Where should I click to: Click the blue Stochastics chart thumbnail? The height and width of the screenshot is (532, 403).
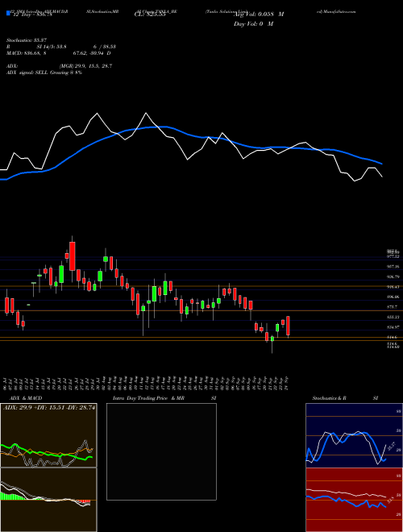pos(354,435)
